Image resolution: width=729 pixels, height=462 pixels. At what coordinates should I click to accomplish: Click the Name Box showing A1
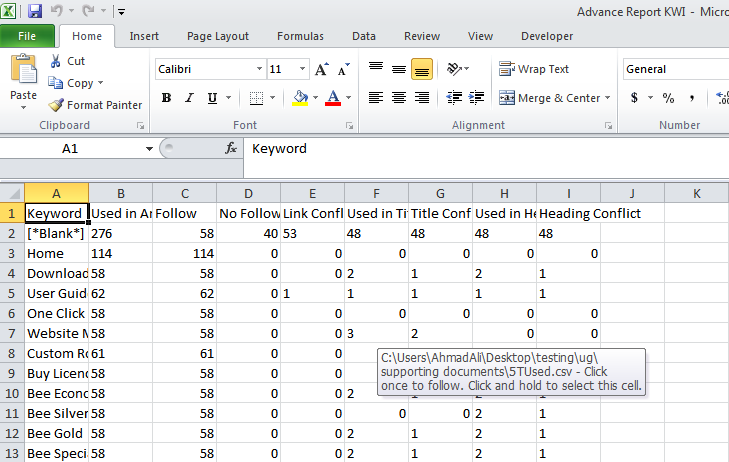point(70,148)
